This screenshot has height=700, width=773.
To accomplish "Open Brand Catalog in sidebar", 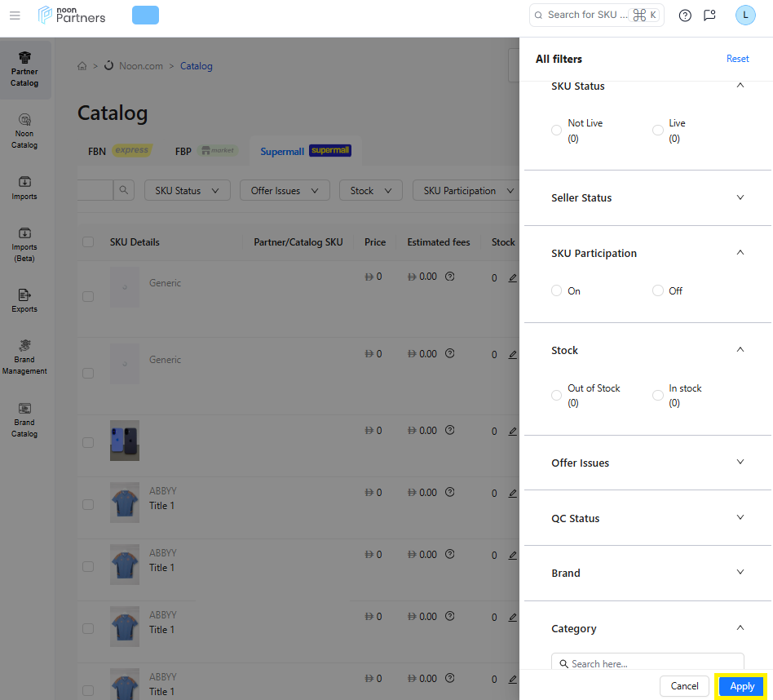I will [24, 420].
